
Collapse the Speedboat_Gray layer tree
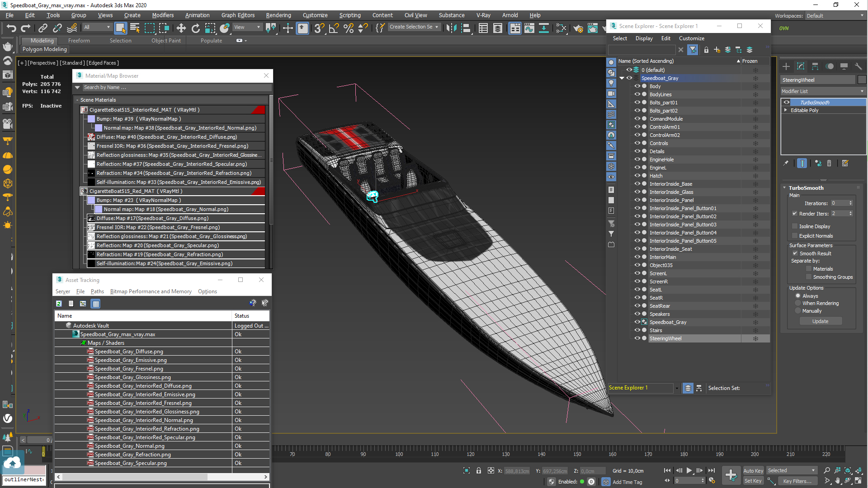click(622, 78)
